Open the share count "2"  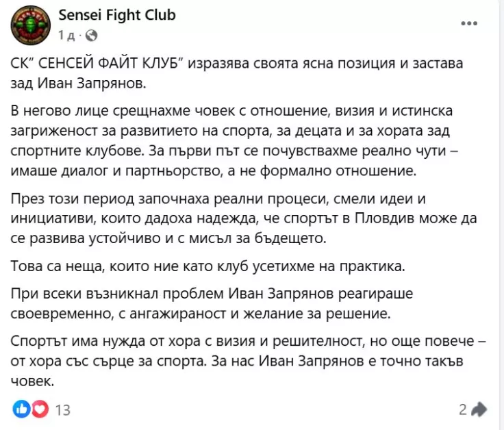(463, 409)
